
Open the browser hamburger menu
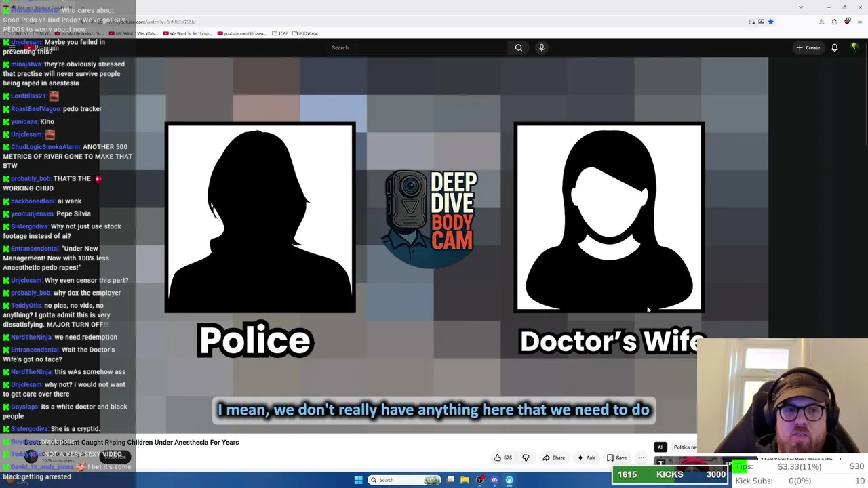click(x=860, y=22)
